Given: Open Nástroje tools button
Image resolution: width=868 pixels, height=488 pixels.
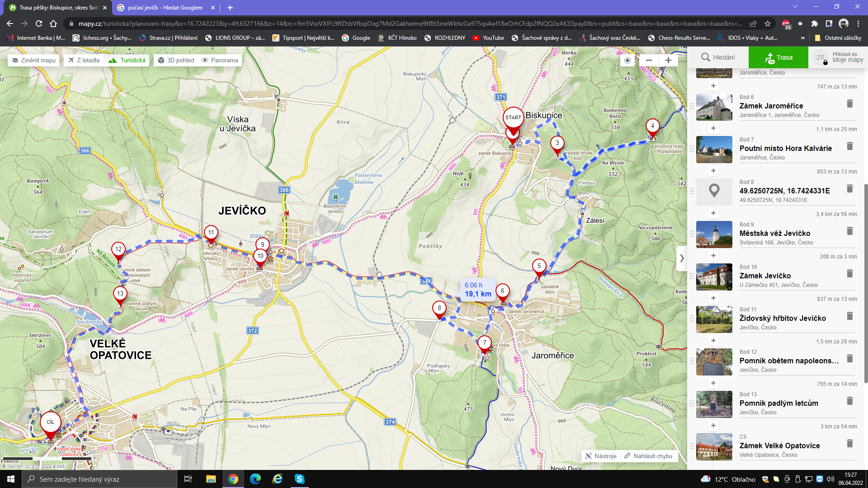Looking at the screenshot, I should point(601,456).
